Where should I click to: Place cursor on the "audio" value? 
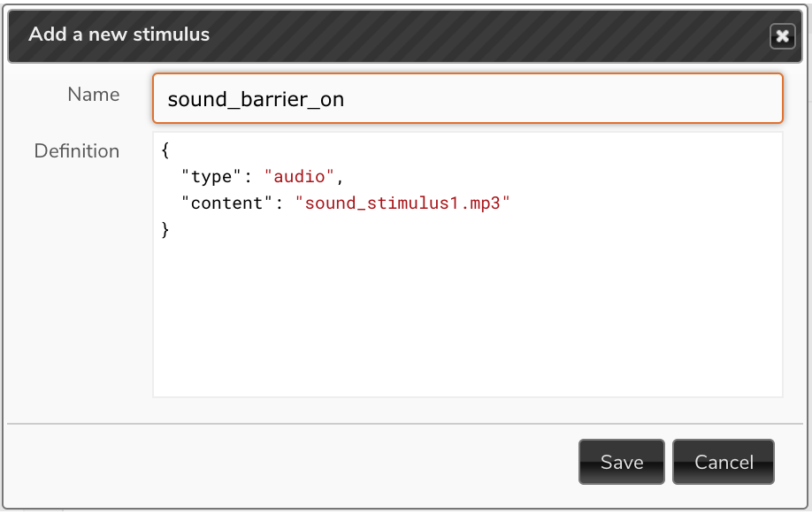click(x=299, y=177)
